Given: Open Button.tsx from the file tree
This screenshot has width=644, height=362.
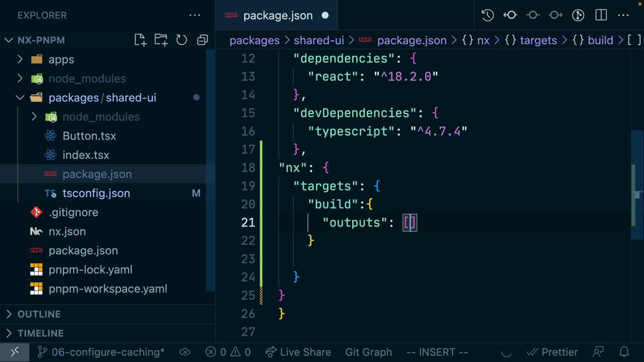Looking at the screenshot, I should [x=89, y=136].
